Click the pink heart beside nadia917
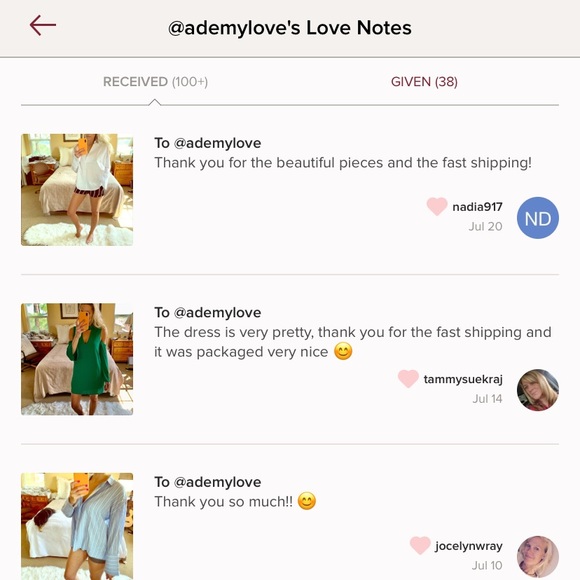 (437, 206)
